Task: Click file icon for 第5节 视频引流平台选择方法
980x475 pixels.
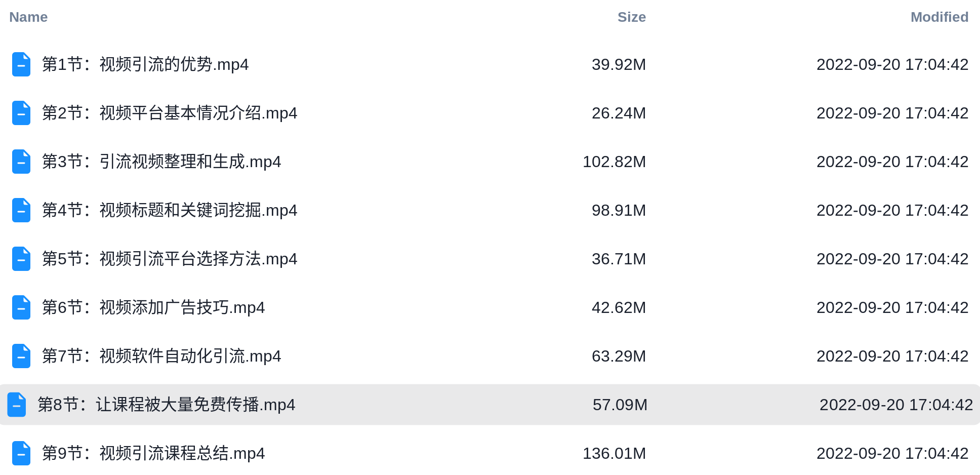Action: (21, 259)
